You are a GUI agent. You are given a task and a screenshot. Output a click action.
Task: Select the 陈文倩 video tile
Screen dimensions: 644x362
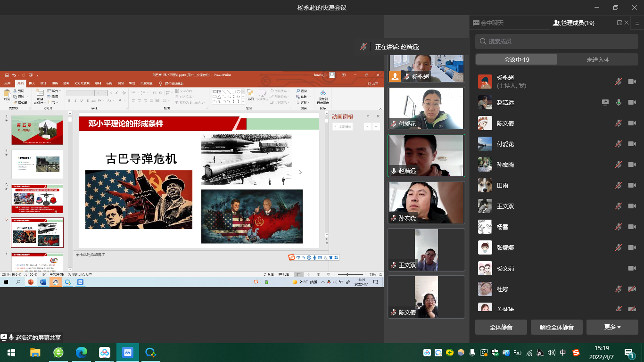(x=426, y=297)
